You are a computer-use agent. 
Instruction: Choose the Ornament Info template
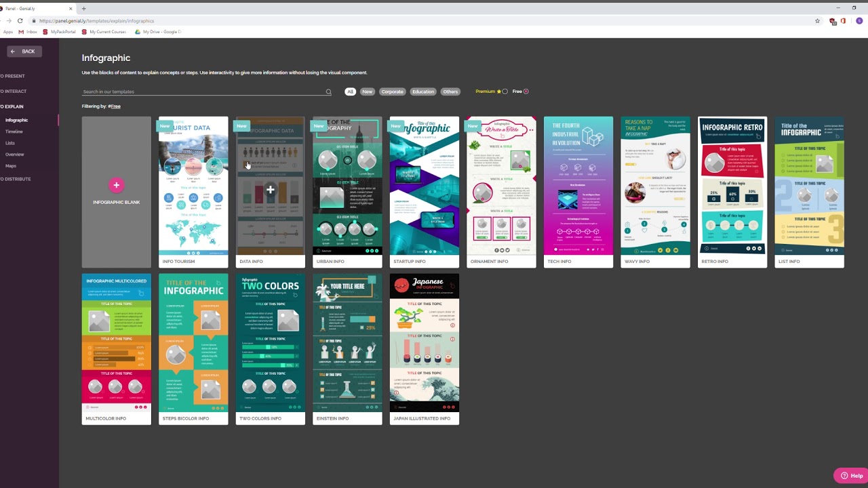click(x=501, y=192)
